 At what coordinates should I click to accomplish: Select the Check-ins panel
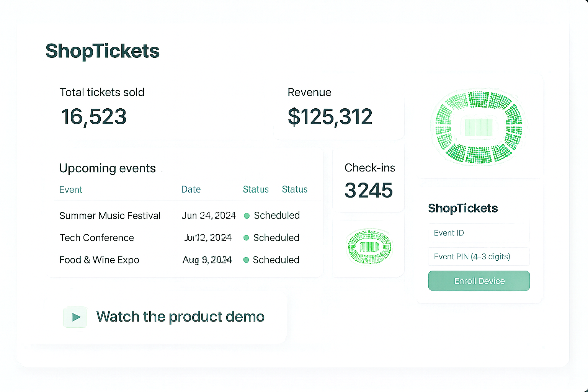coord(369,180)
